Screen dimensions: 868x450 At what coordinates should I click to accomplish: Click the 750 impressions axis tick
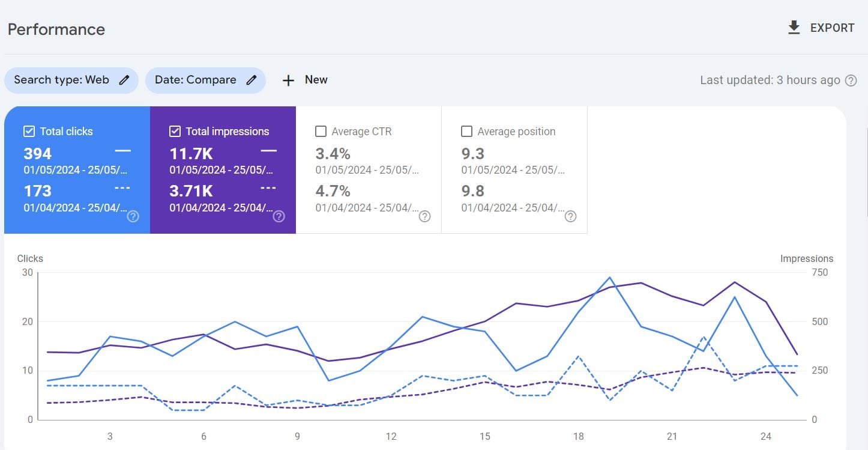pos(819,272)
